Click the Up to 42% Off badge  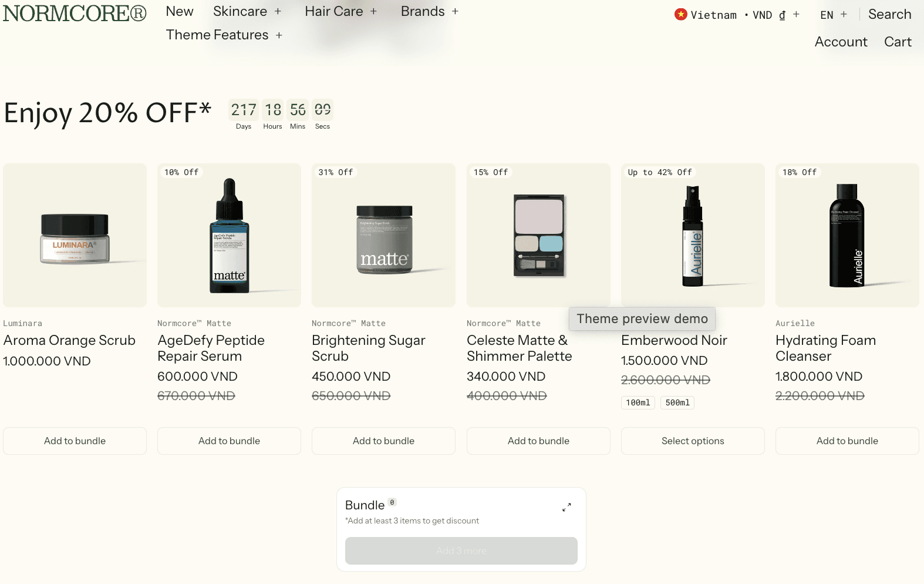pos(660,172)
